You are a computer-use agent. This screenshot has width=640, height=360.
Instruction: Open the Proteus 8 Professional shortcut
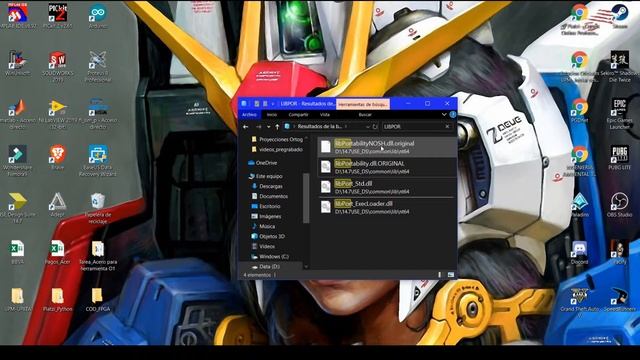98,66
